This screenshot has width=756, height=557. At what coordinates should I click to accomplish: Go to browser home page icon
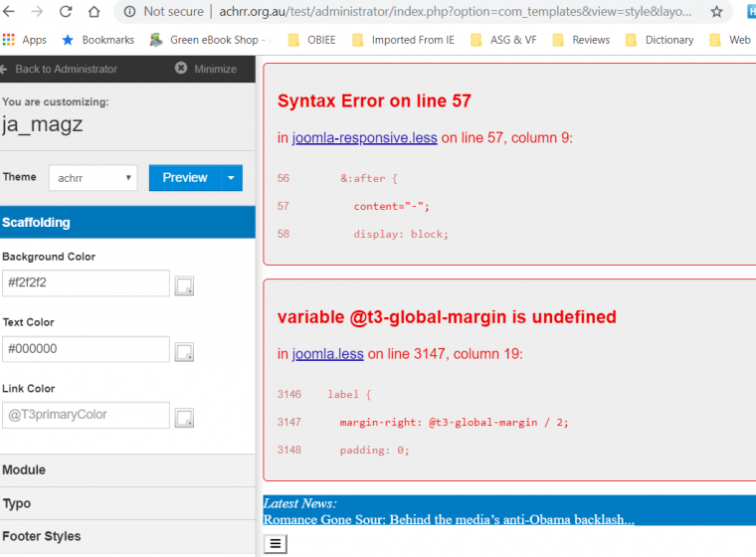(94, 12)
